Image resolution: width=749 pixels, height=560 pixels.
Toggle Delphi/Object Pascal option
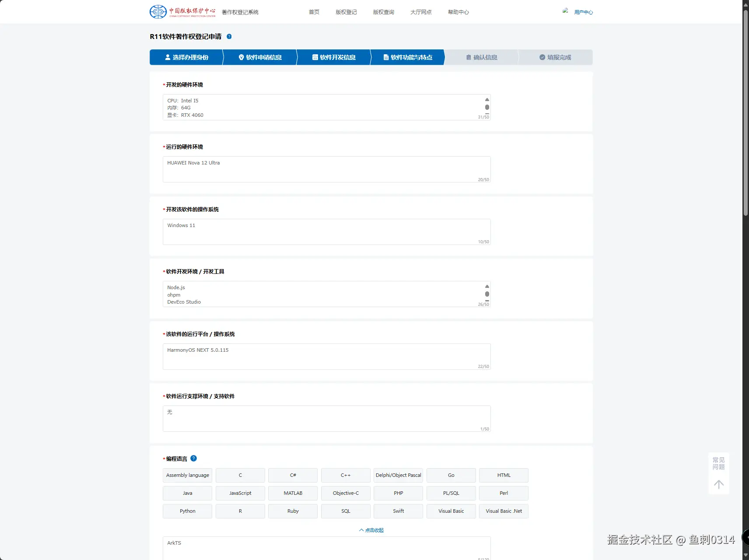398,475
